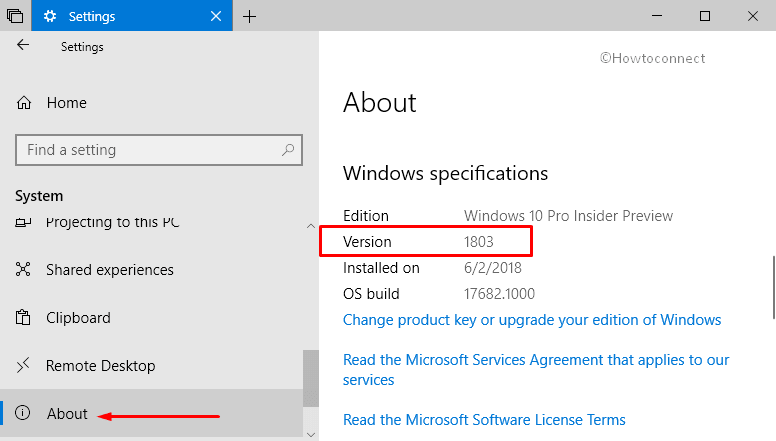Focus the Find a setting search box
Image resolution: width=776 pixels, height=441 pixels.
pyautogui.click(x=159, y=149)
